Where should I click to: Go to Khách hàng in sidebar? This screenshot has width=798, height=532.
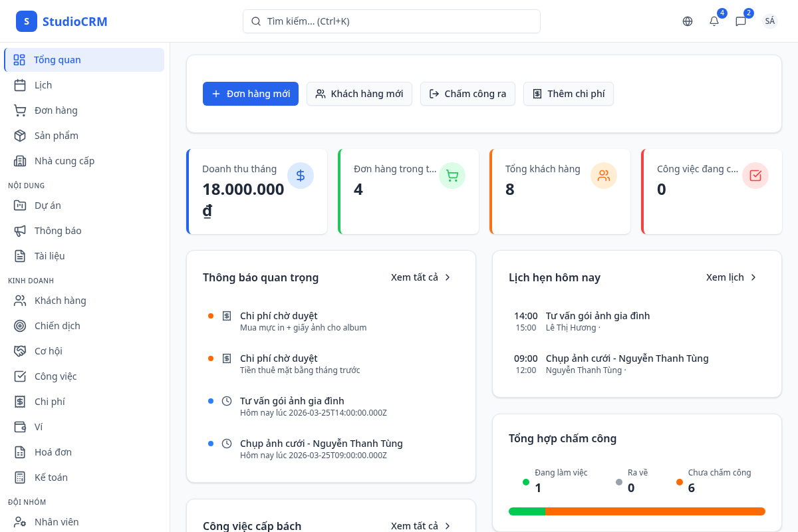coord(60,301)
